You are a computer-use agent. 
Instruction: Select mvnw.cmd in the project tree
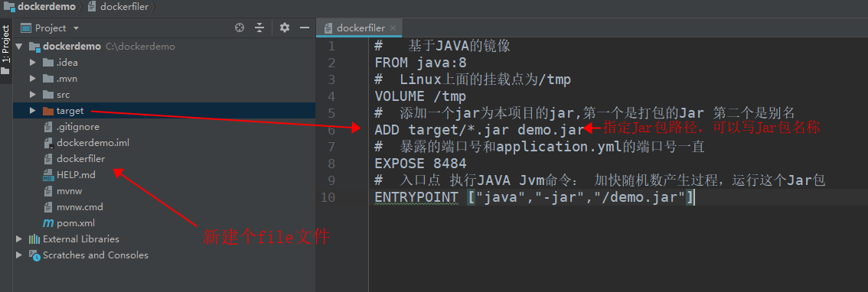pos(80,207)
